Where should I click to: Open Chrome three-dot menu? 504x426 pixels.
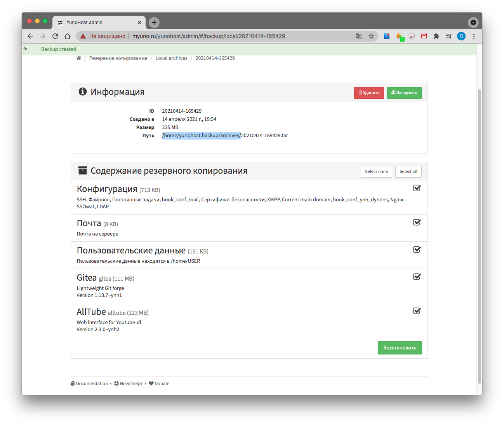point(474,36)
